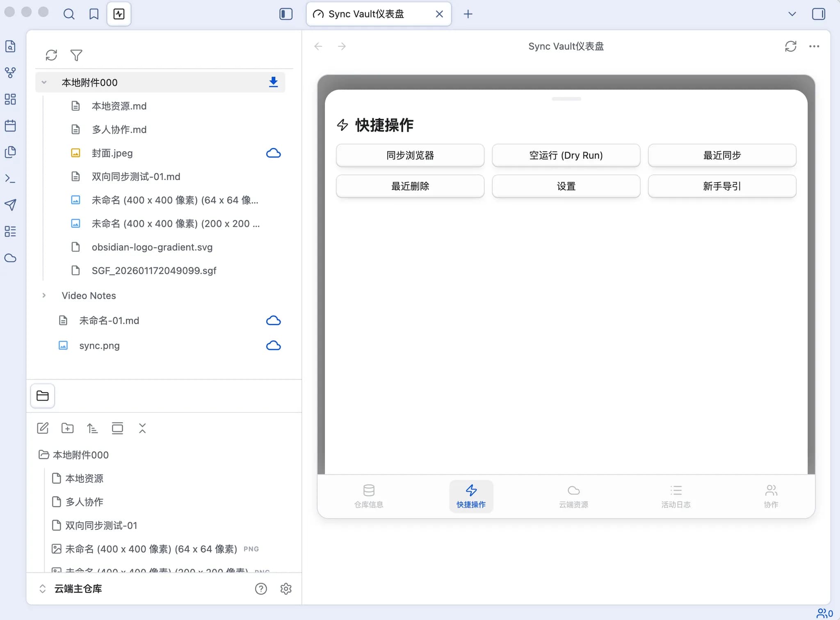This screenshot has width=840, height=620.
Task: Open a new tab with plus icon
Action: (x=468, y=14)
